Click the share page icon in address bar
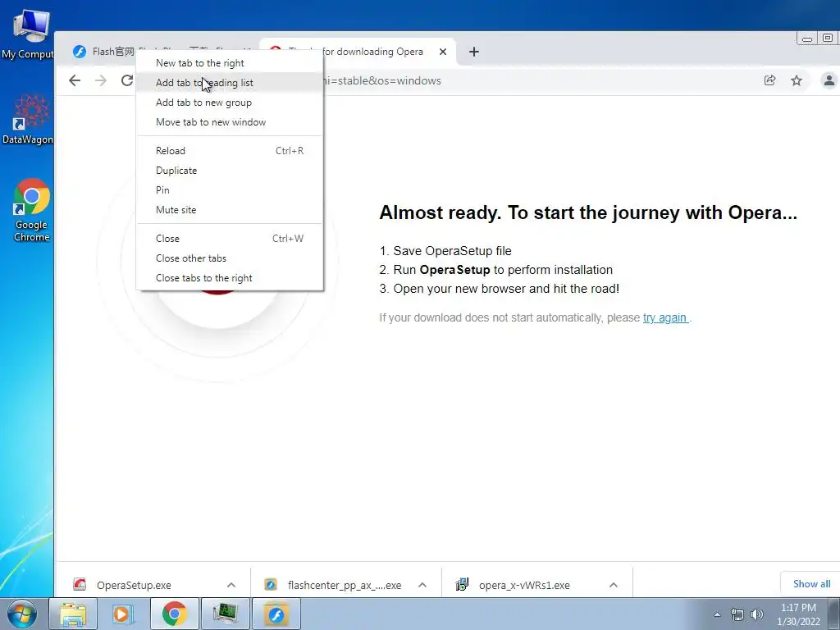The image size is (840, 630). click(x=769, y=80)
